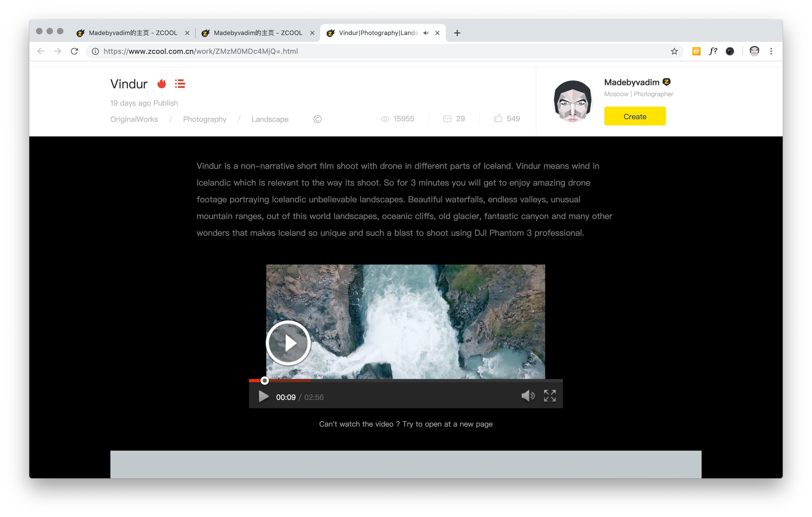Toggle playback with small play button
Screen dimensions: 812x517
click(x=263, y=397)
